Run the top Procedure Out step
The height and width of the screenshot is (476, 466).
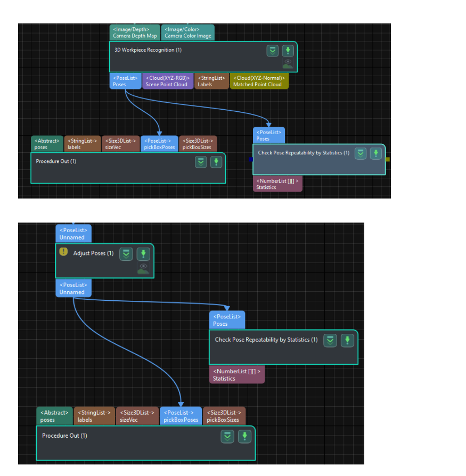tap(216, 162)
